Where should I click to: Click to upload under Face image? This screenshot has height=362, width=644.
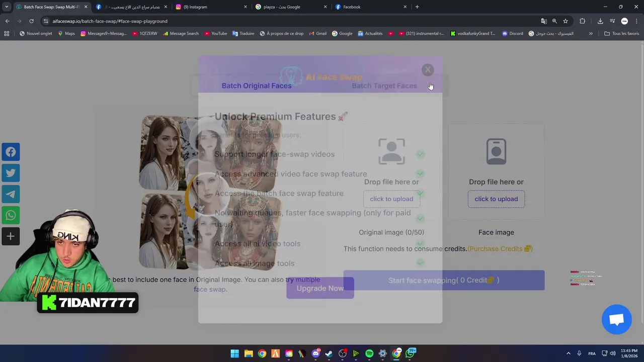[x=496, y=199]
